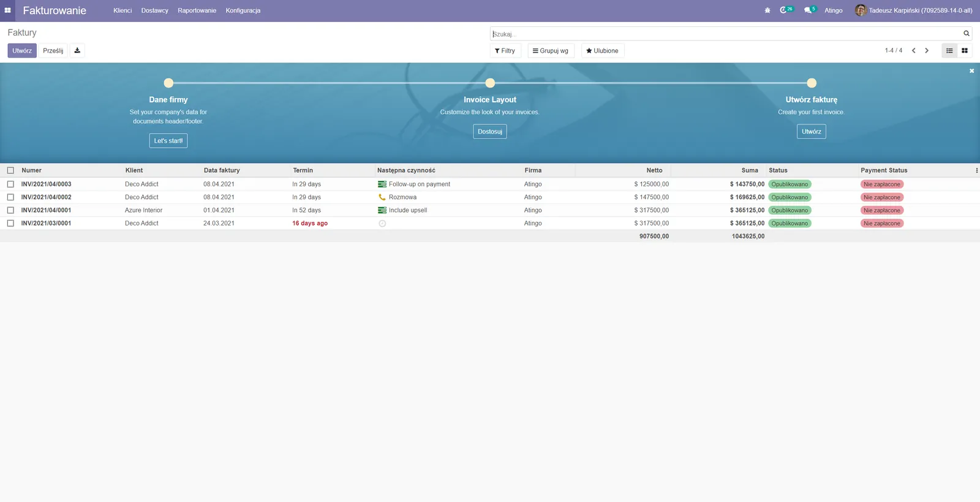Click the Dostosuj button

[x=490, y=132]
